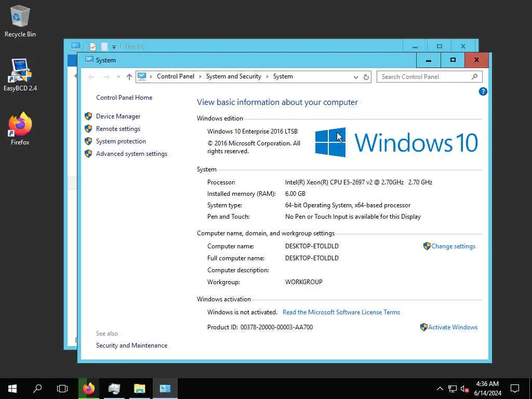The width and height of the screenshot is (532, 399).
Task: Select the EasyBCD 2.4 desktop shortcut
Action: tap(20, 75)
